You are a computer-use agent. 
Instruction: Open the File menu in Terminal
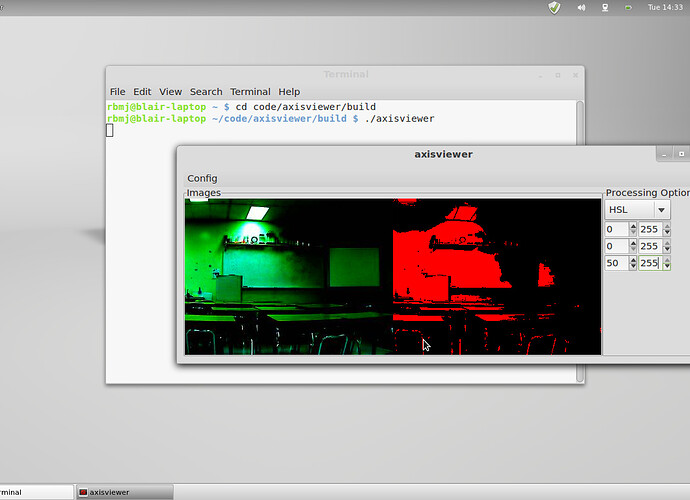(x=117, y=92)
